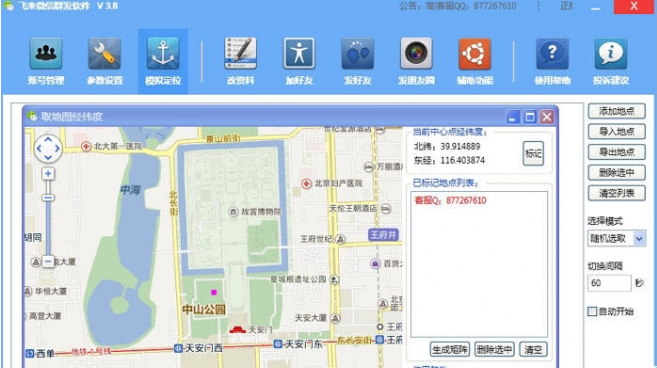This screenshot has height=368, width=657.
Task: Click the 切换间隔 seconds input field
Action: point(609,283)
